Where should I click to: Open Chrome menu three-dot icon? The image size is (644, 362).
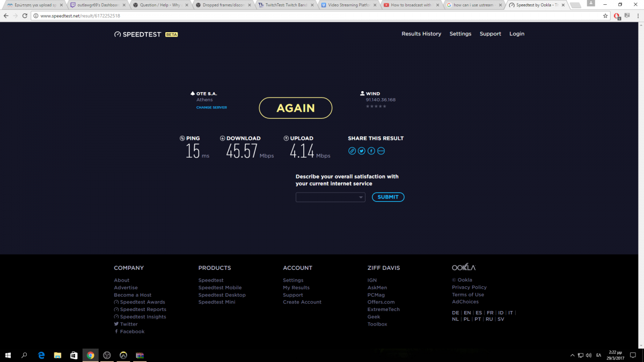[x=638, y=16]
